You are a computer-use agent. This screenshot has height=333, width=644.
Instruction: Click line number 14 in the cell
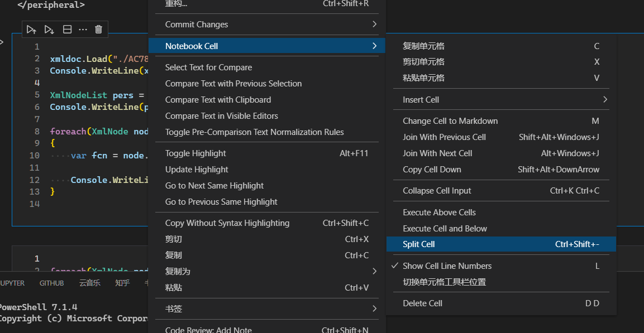(x=35, y=204)
